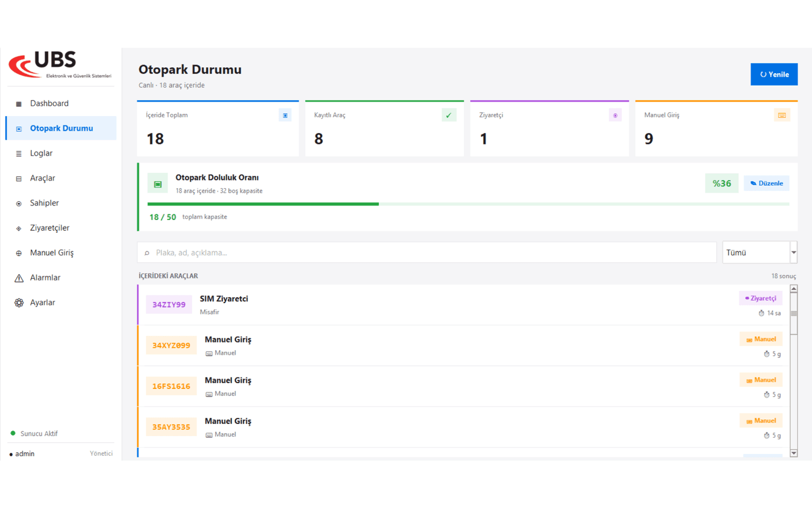Screen dimensions: 812x508
Task: Click the Manuel Giriş card keyboard icon
Action: [x=782, y=116]
